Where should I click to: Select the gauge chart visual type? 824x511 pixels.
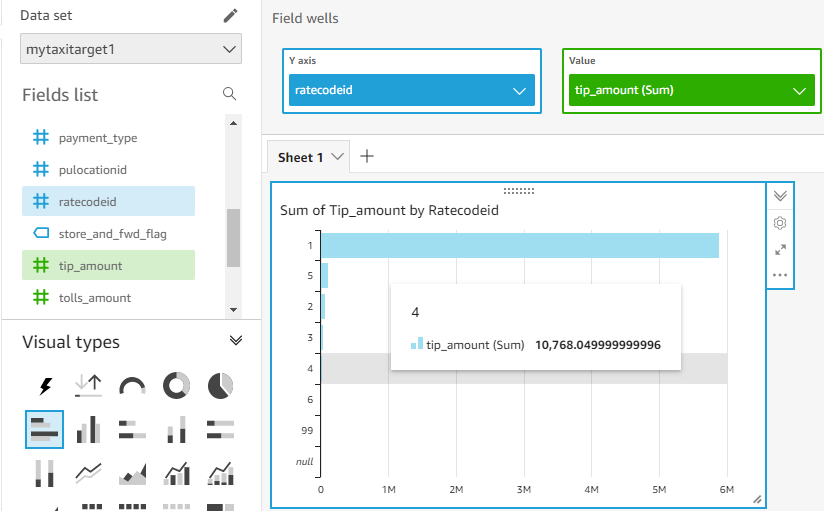(132, 386)
